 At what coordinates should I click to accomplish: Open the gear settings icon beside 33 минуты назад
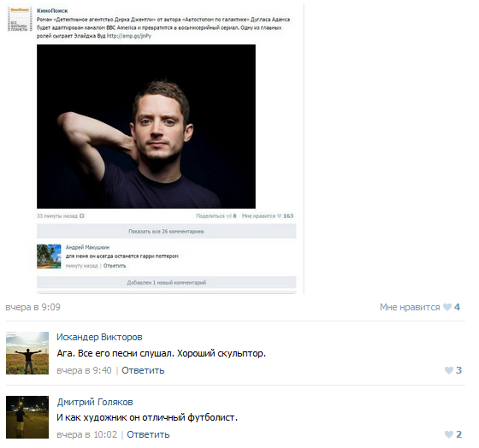(x=82, y=216)
